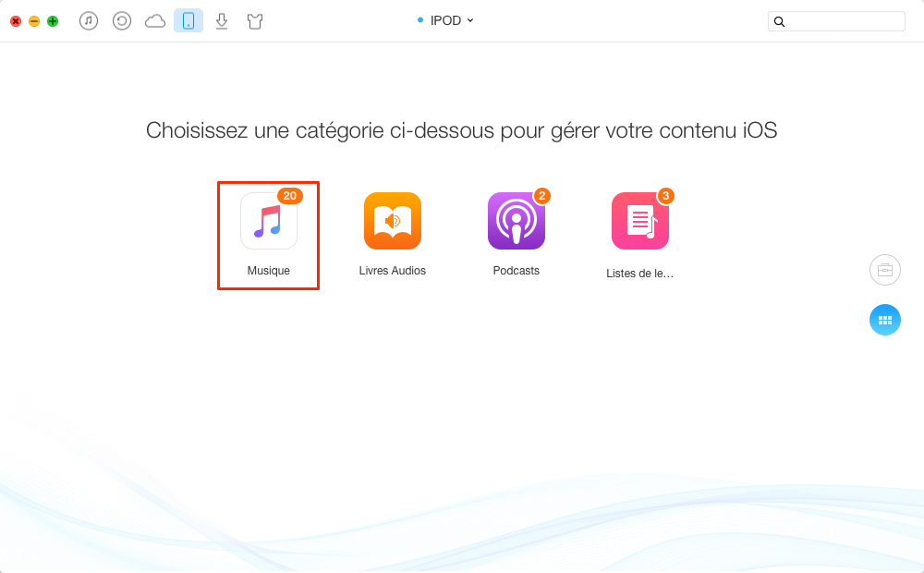This screenshot has height=573, width=924.
Task: Open the Podcasts category icon
Action: click(x=517, y=221)
